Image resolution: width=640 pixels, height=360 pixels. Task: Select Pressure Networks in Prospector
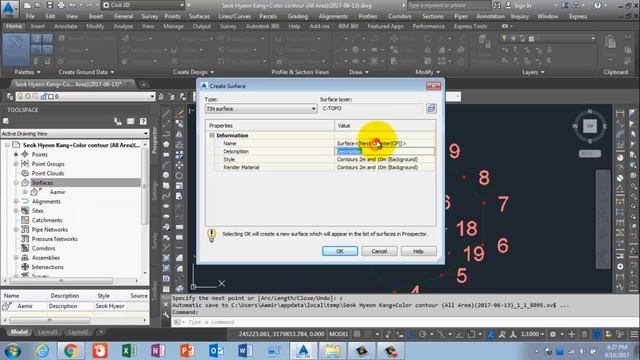pyautogui.click(x=55, y=239)
